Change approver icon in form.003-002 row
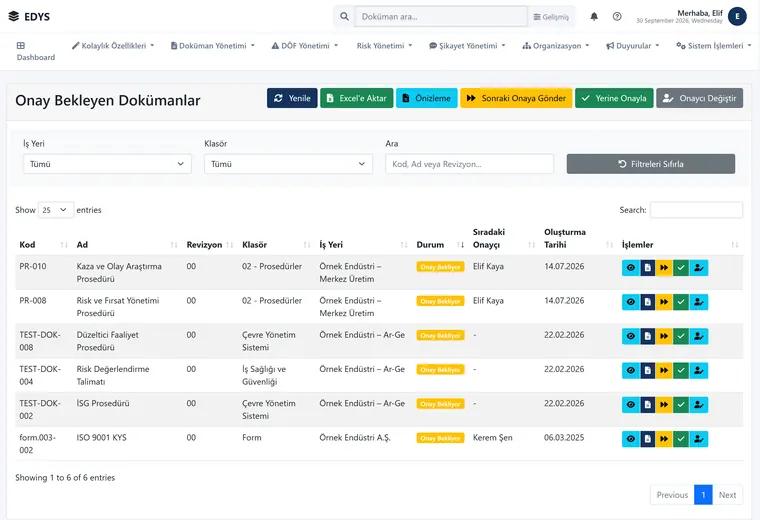760x520 pixels. click(698, 439)
